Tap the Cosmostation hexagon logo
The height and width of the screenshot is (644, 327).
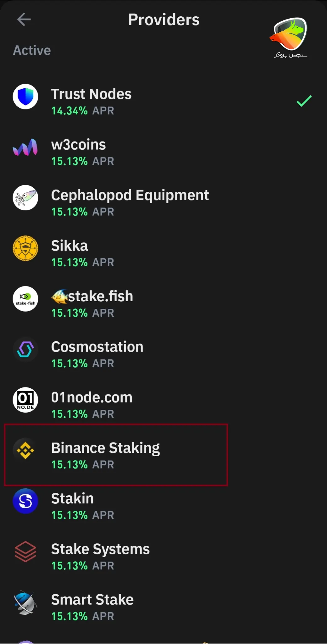tap(25, 349)
